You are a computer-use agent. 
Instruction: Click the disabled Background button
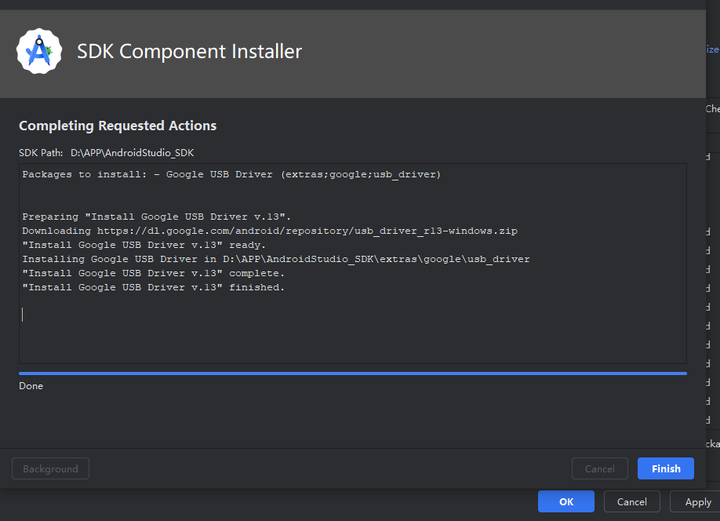point(51,468)
